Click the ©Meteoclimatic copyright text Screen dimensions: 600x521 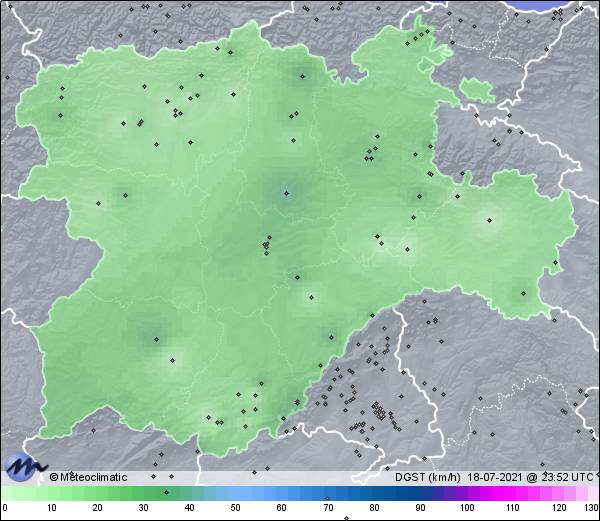[x=88, y=477]
